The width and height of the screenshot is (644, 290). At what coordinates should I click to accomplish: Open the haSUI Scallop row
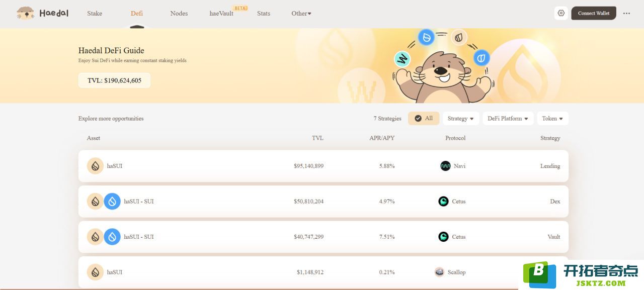point(324,272)
